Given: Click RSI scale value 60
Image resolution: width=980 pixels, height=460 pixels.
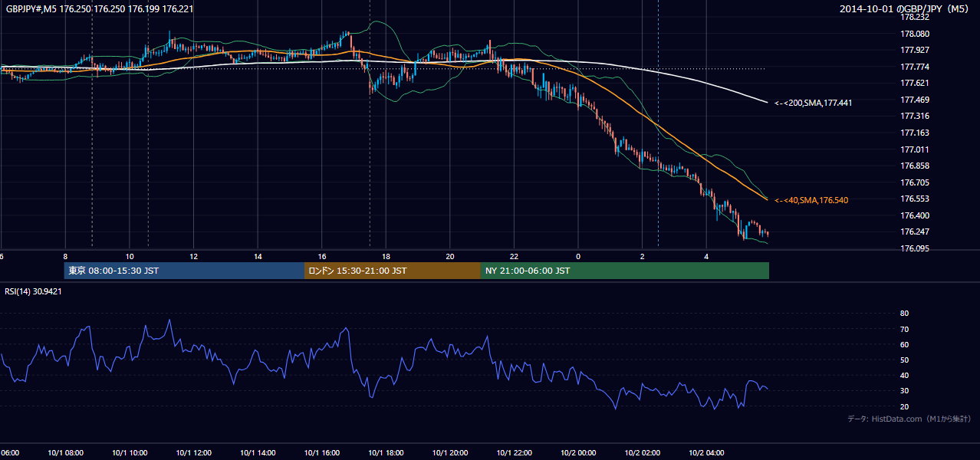Looking at the screenshot, I should (x=904, y=344).
